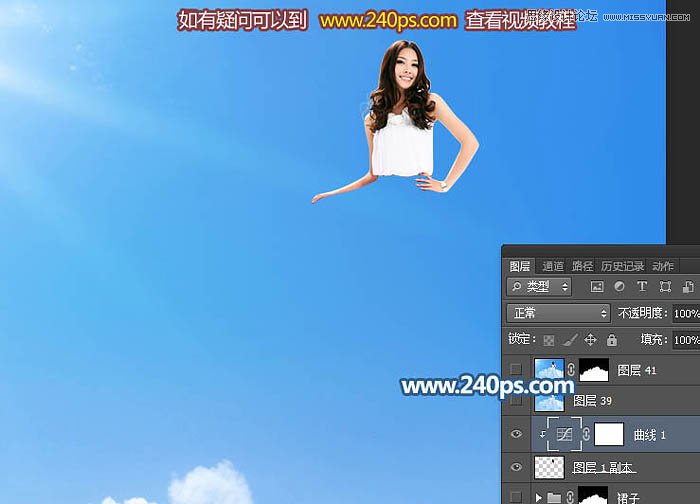This screenshot has height=504, width=700.
Task: Expand the 裙子 layer group
Action: pyautogui.click(x=539, y=497)
